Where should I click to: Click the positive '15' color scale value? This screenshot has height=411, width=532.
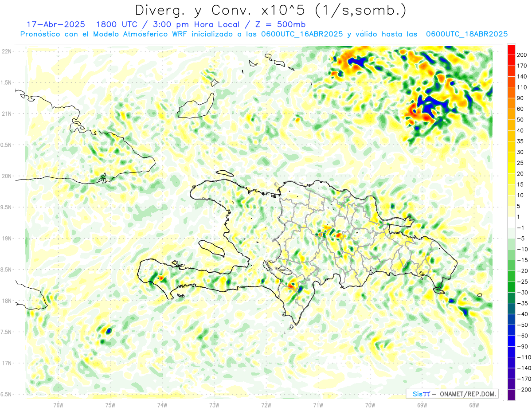[520, 184]
